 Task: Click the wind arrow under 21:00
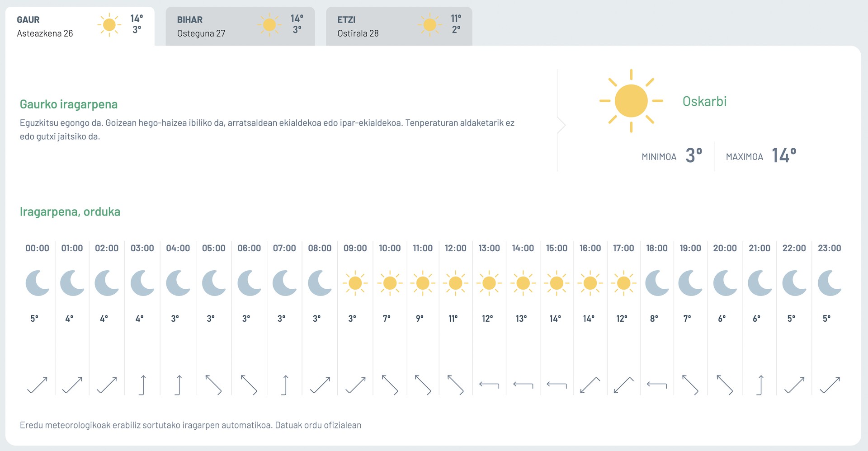click(x=760, y=385)
